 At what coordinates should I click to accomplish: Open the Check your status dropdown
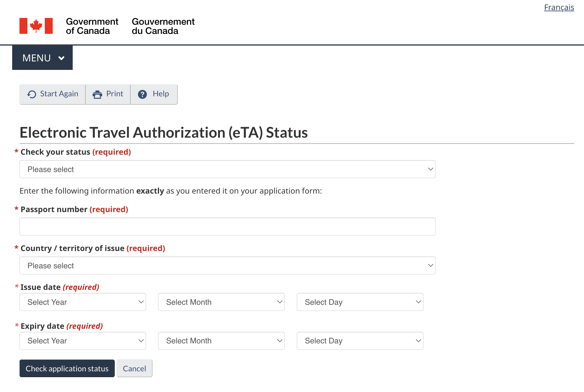pyautogui.click(x=227, y=169)
